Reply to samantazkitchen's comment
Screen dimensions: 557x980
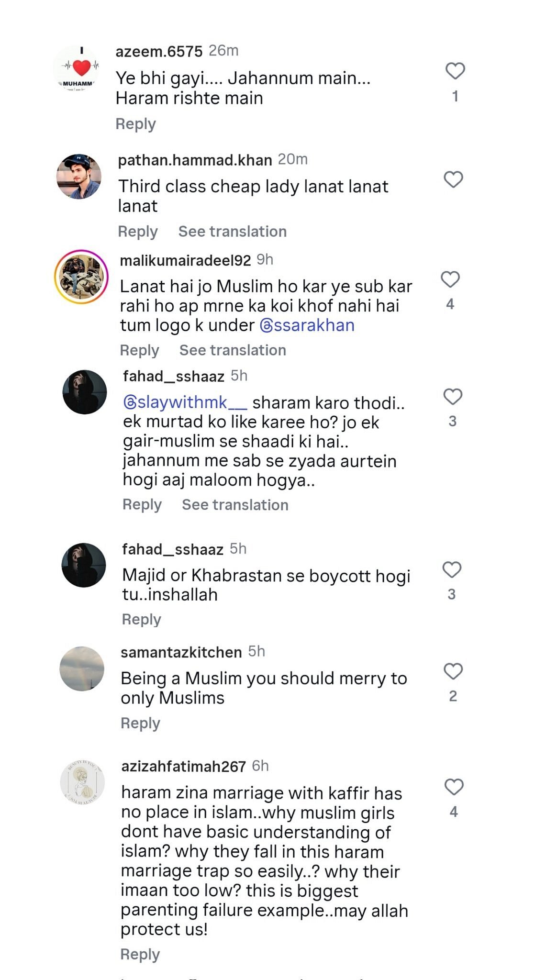(x=140, y=723)
